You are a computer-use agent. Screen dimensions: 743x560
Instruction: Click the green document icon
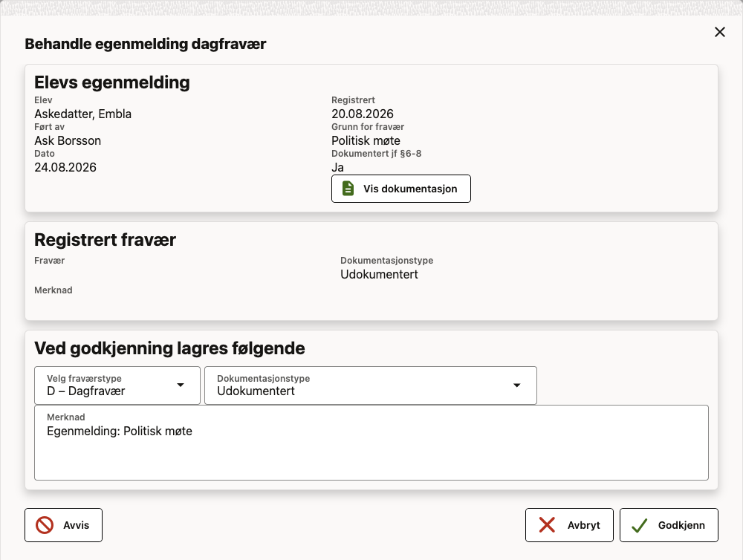[x=348, y=189]
